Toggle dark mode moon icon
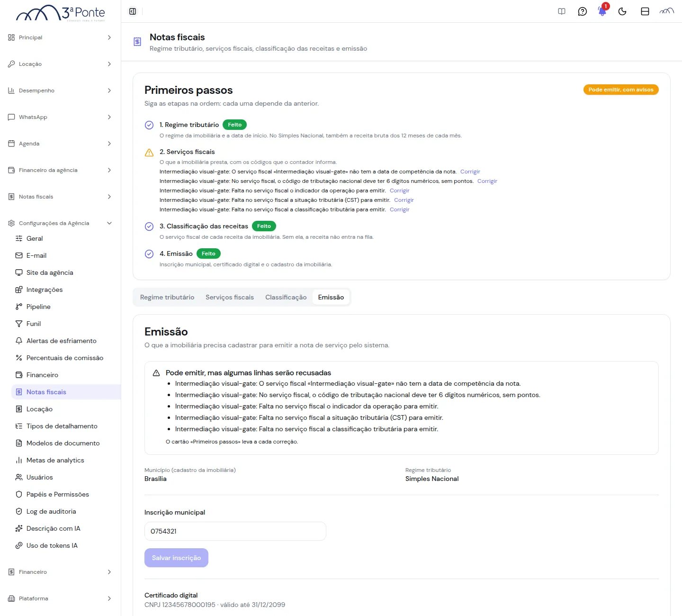 (622, 11)
